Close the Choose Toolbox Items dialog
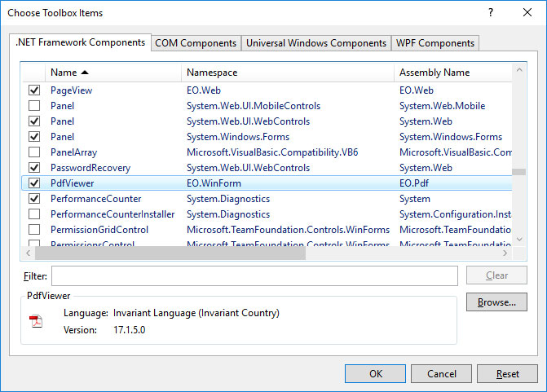 pyautogui.click(x=527, y=12)
